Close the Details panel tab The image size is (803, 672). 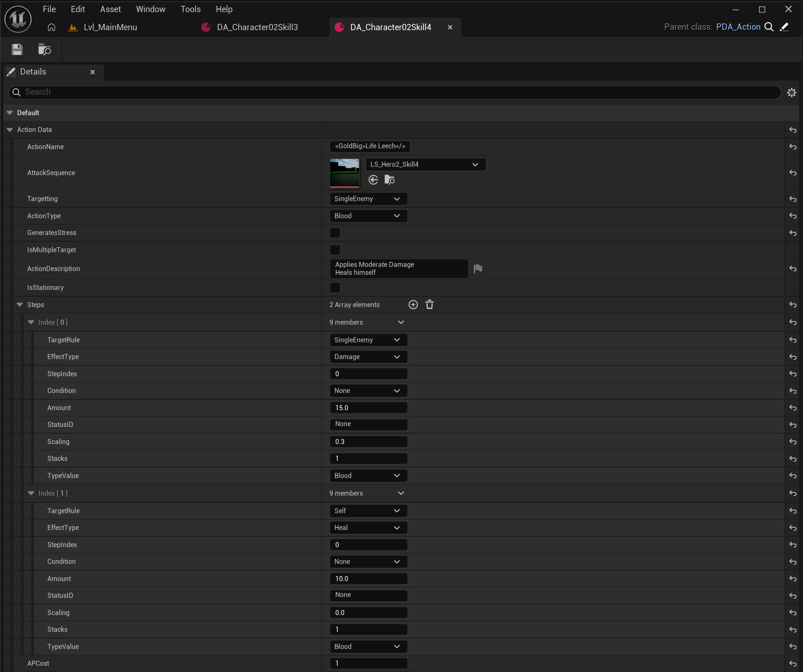pos(93,72)
